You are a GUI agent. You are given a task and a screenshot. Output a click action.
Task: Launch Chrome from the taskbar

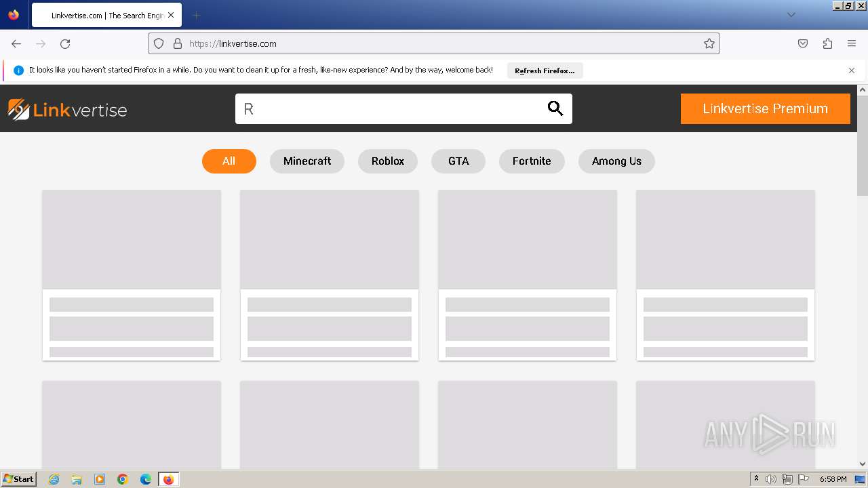click(x=123, y=479)
